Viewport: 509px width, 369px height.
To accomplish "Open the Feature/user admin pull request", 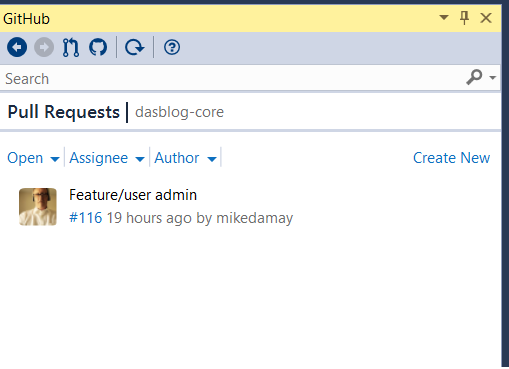I will pos(133,195).
